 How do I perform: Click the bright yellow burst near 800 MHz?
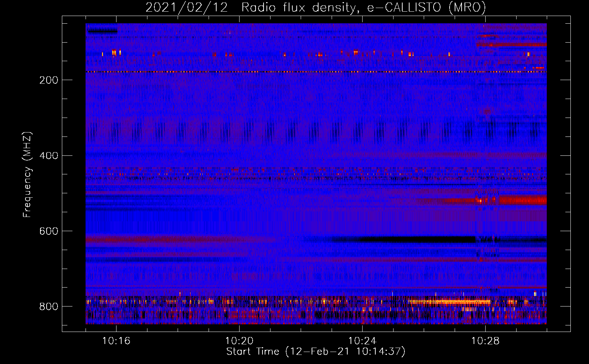(450, 302)
